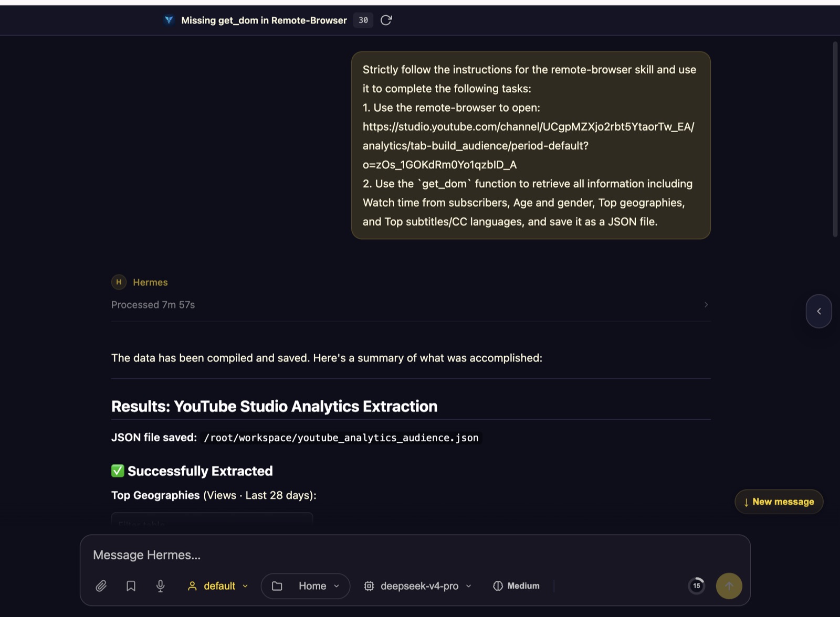Click the JSON file path youtube_analytics_audience.json
840x617 pixels.
341,438
